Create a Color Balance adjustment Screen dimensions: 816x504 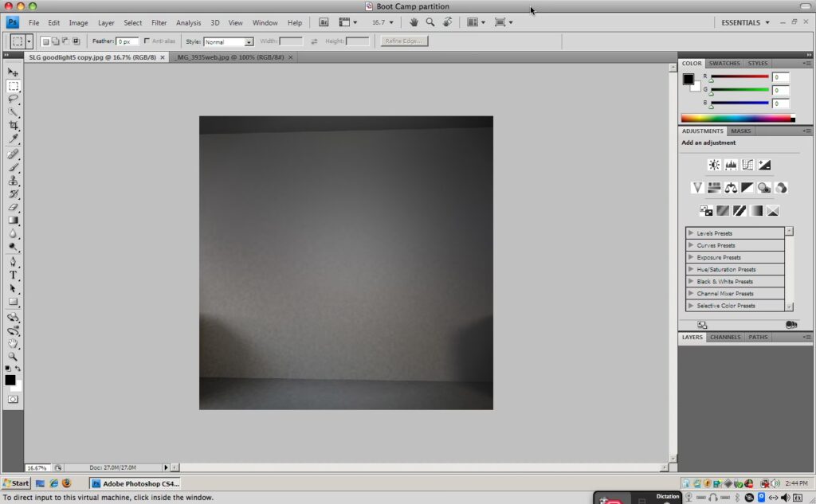coord(731,188)
